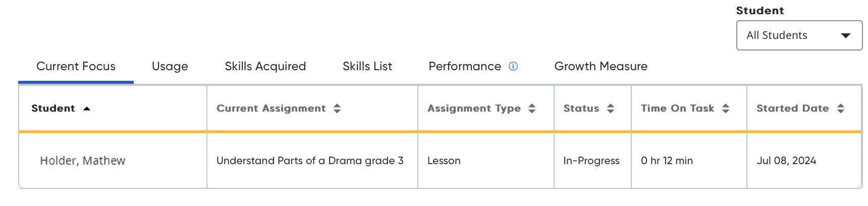868x206 pixels.
Task: Click the Student column header label
Action: coord(53,108)
